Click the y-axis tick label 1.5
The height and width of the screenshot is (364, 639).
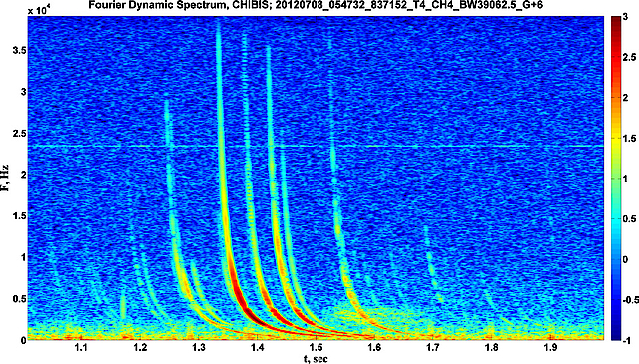coord(18,215)
